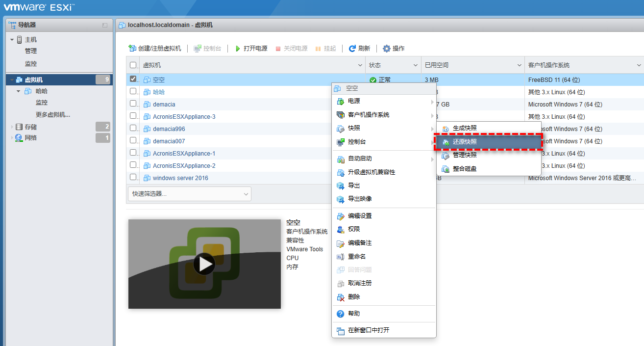Click Create/Register VM icon

coord(132,49)
